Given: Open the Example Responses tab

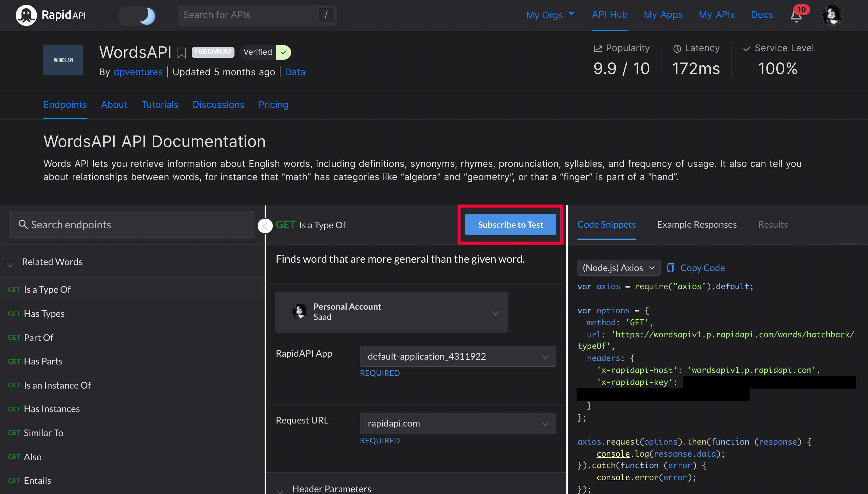Looking at the screenshot, I should [697, 225].
